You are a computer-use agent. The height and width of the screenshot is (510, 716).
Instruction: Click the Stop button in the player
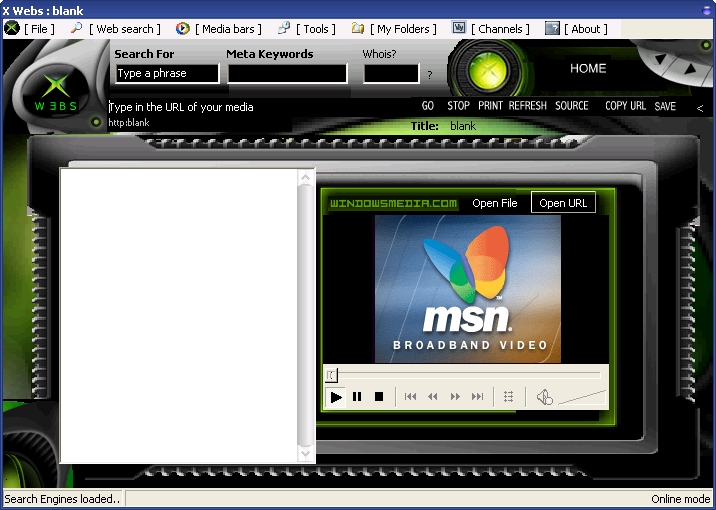pyautogui.click(x=379, y=397)
